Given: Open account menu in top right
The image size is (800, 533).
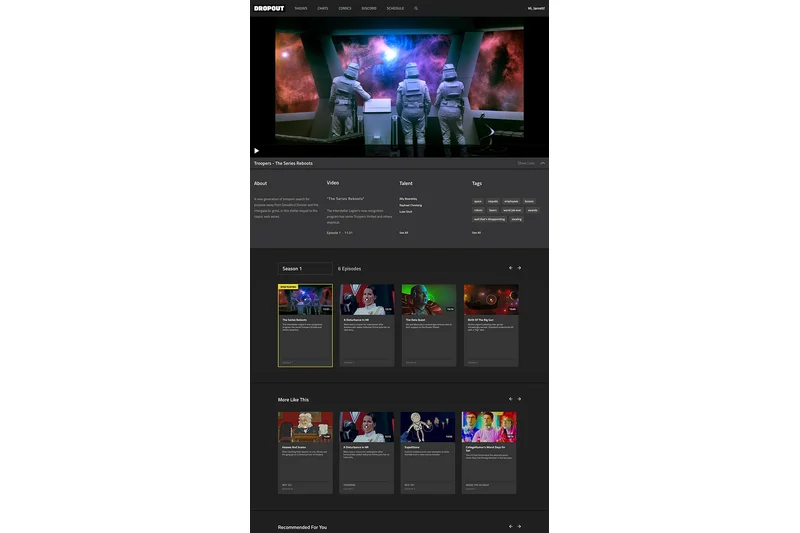Looking at the screenshot, I should (536, 8).
